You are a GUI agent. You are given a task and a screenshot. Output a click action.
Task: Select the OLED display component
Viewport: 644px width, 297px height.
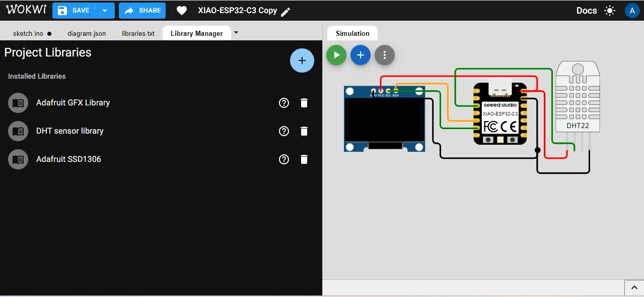pyautogui.click(x=385, y=119)
